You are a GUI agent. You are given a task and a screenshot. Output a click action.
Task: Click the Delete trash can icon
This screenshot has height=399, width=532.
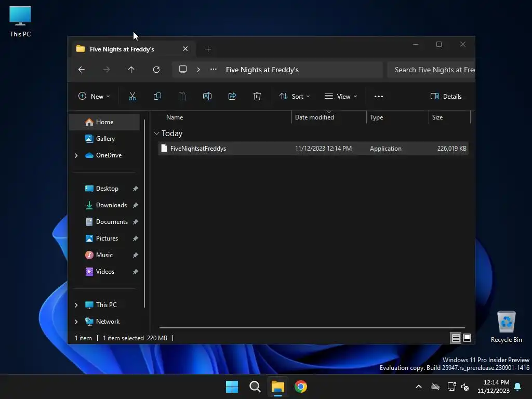[257, 96]
